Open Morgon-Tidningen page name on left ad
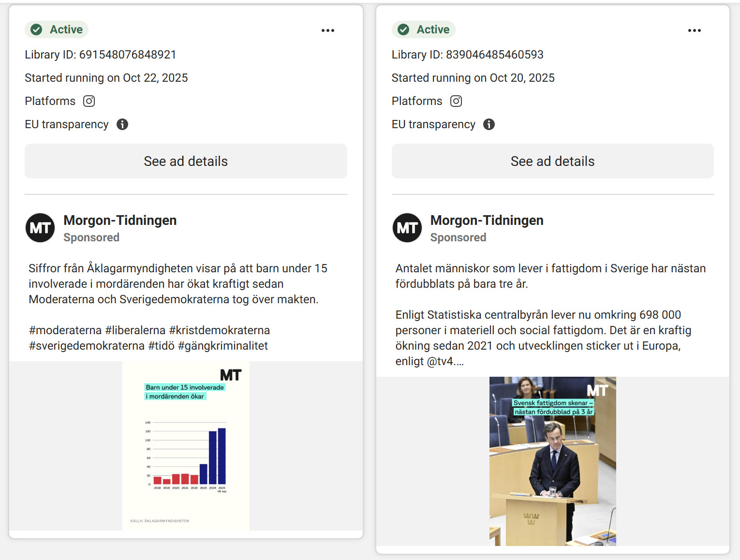The height and width of the screenshot is (560, 740). click(x=120, y=221)
